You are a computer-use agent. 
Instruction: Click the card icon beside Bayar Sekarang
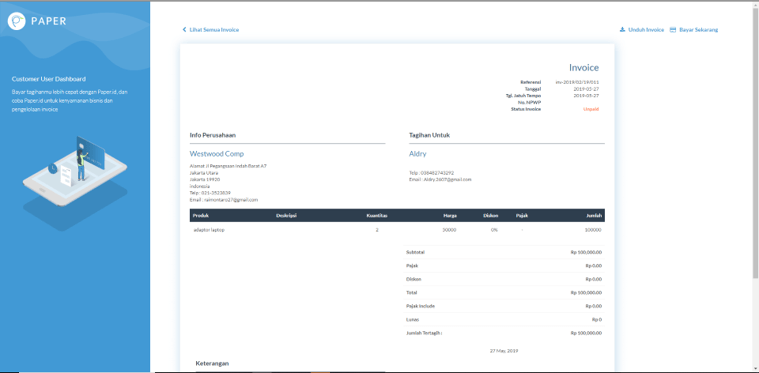click(x=673, y=30)
